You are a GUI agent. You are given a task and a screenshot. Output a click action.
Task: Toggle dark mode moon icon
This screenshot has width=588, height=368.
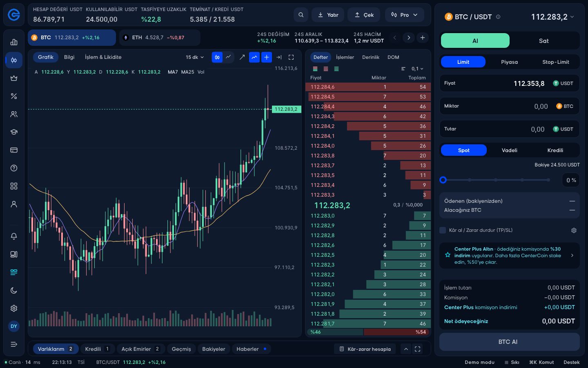pos(14,290)
